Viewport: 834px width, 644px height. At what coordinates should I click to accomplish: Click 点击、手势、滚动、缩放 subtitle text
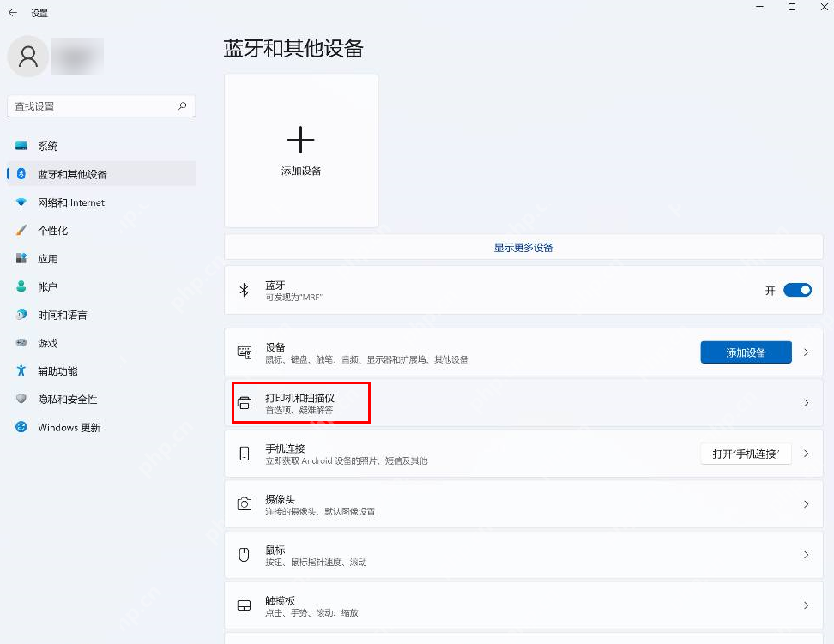(x=311, y=612)
